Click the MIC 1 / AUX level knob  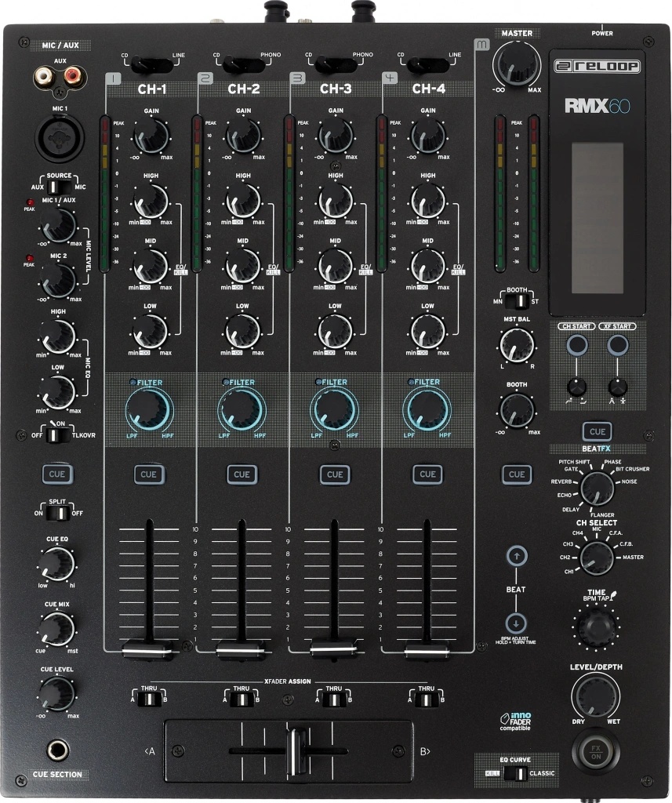(x=58, y=225)
